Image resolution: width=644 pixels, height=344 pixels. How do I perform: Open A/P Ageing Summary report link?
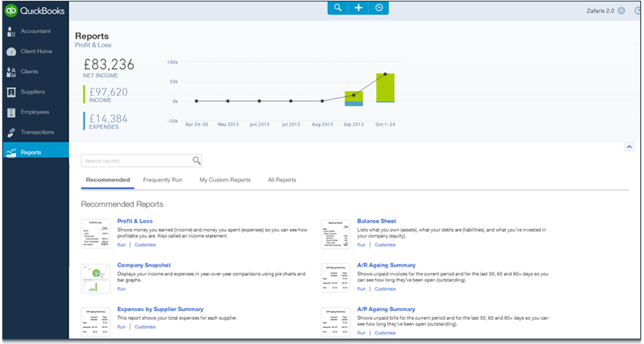coord(386,309)
